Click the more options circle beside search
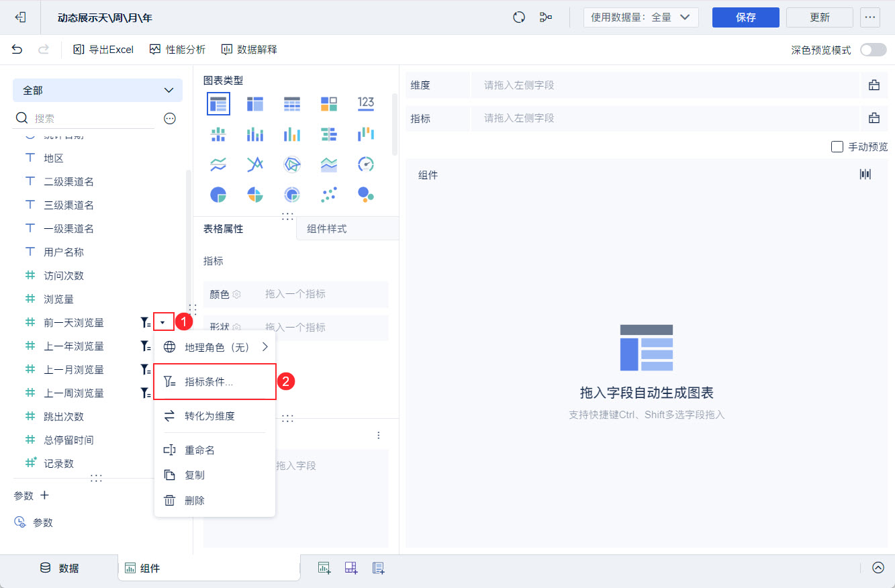The width and height of the screenshot is (895, 588). coord(170,119)
